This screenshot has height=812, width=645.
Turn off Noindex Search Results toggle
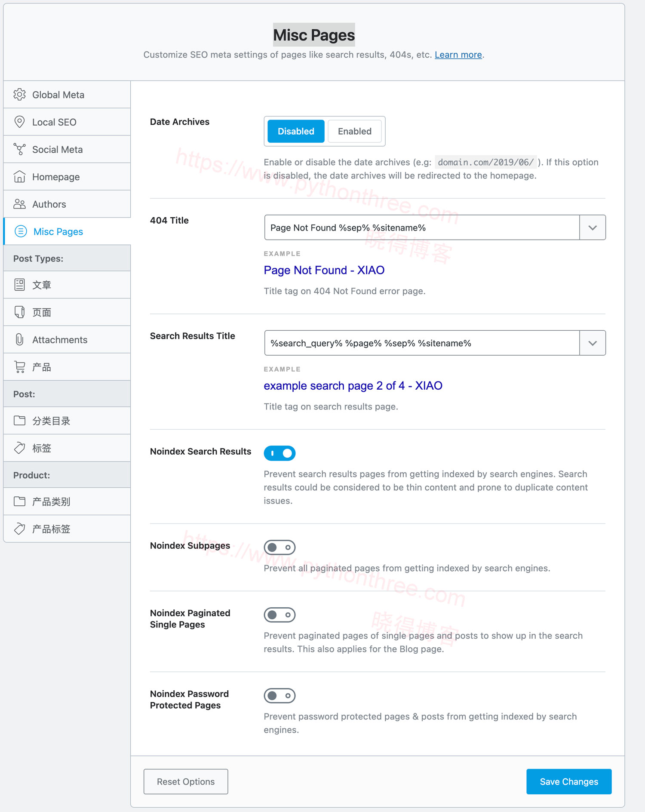279,453
